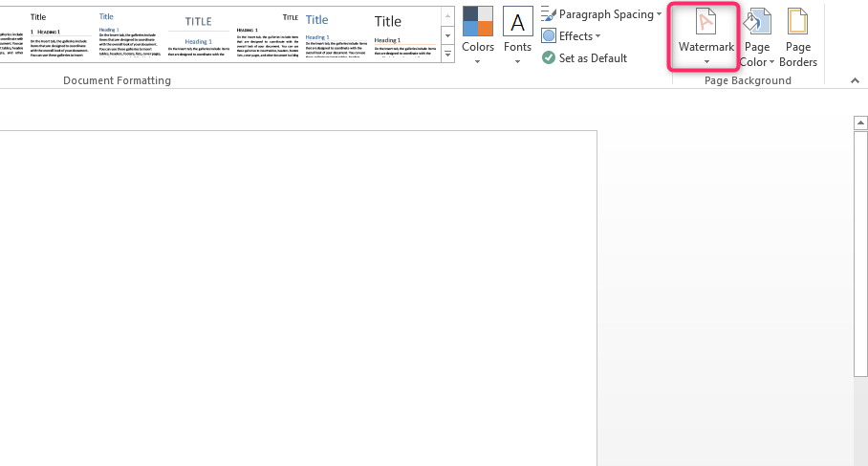868x466 pixels.
Task: Click the Colors dropdown arrow
Action: (x=477, y=62)
